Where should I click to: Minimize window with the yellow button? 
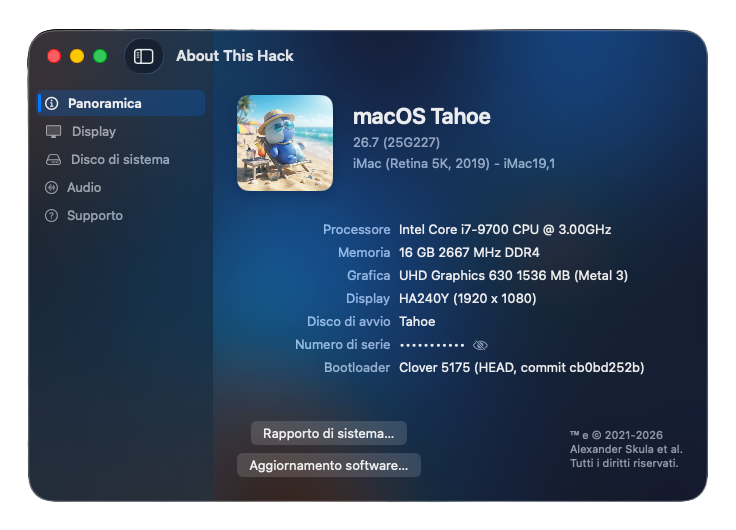point(77,56)
